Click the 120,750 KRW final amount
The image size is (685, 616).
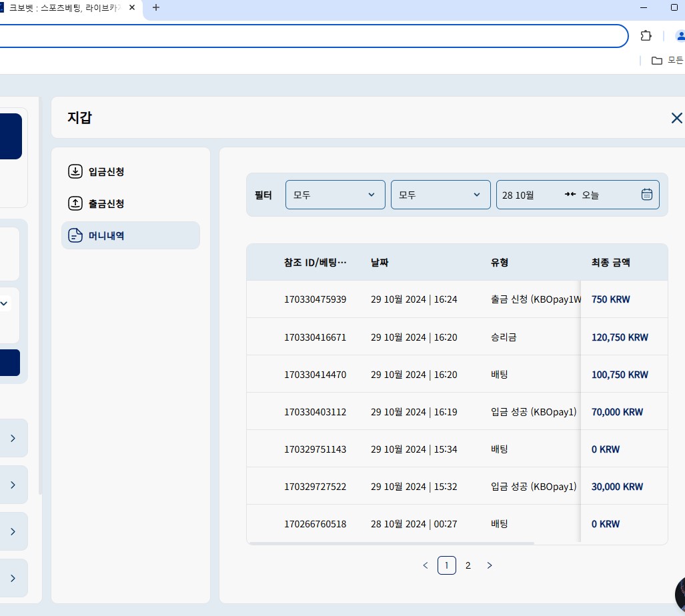pos(620,337)
